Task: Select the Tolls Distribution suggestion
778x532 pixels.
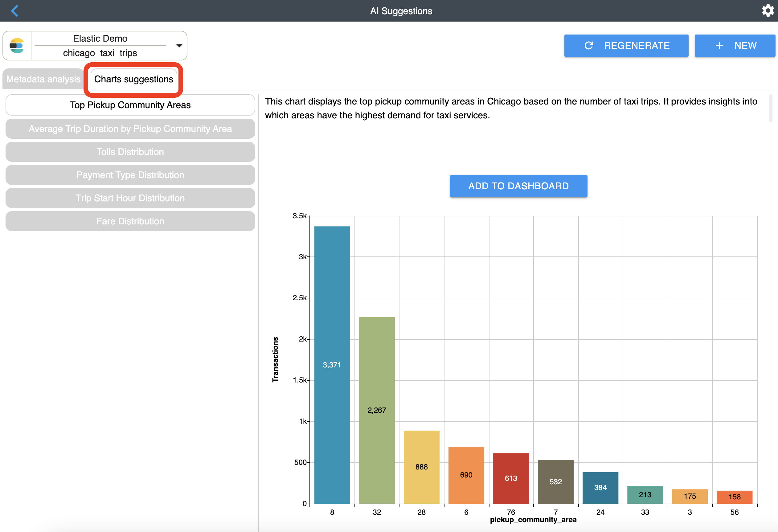Action: (130, 152)
